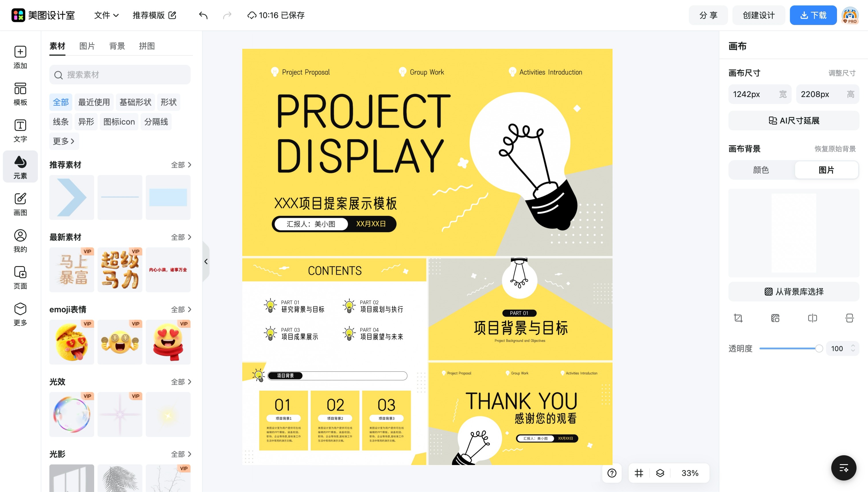
Task: Filter materials by 全部
Action: (x=61, y=102)
